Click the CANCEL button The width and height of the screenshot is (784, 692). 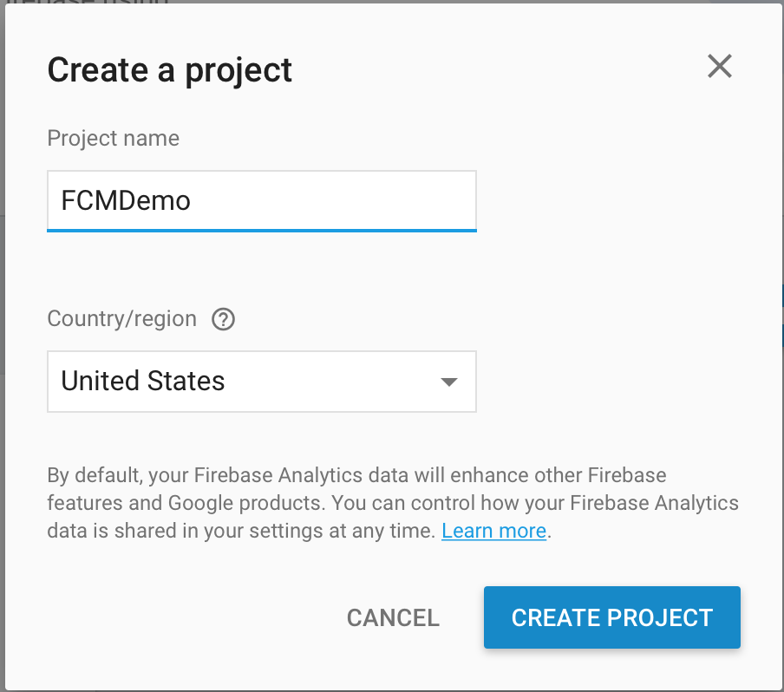[x=393, y=618]
